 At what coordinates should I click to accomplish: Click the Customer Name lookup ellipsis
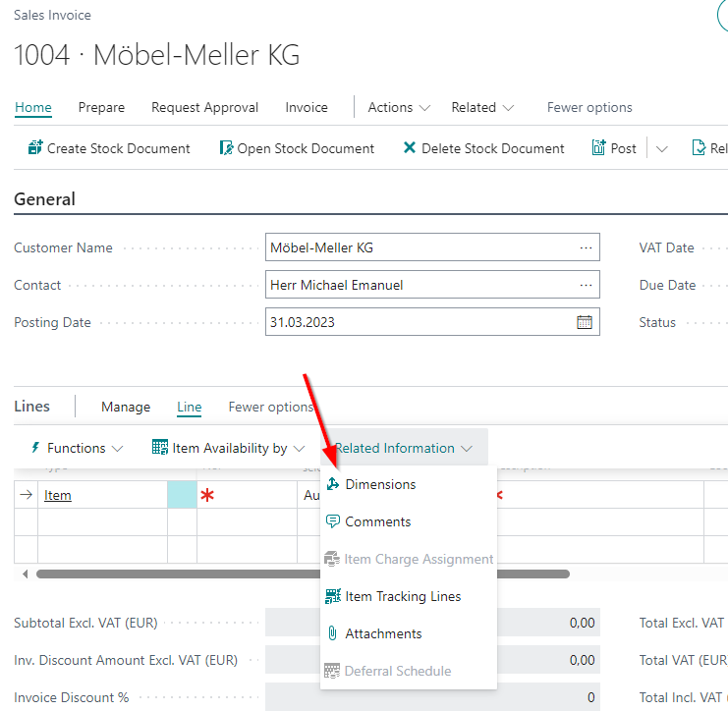pos(586,247)
